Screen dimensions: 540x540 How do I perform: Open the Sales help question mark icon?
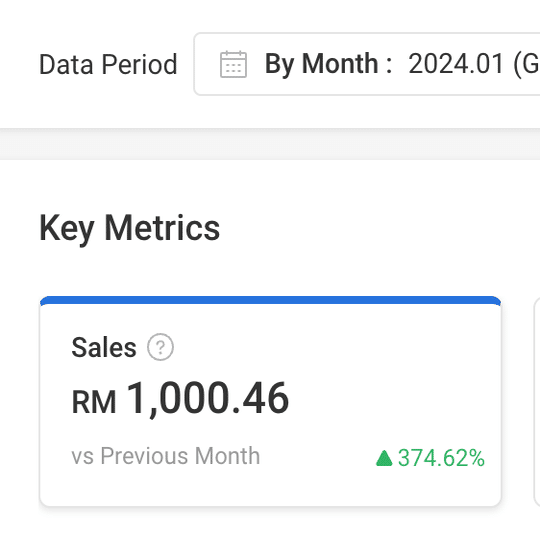point(160,347)
